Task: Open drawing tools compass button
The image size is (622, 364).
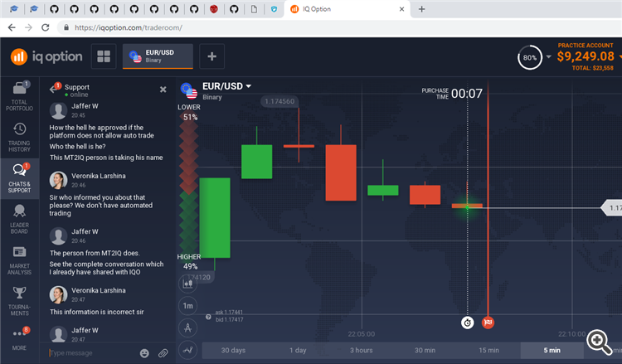Action: 187,328
